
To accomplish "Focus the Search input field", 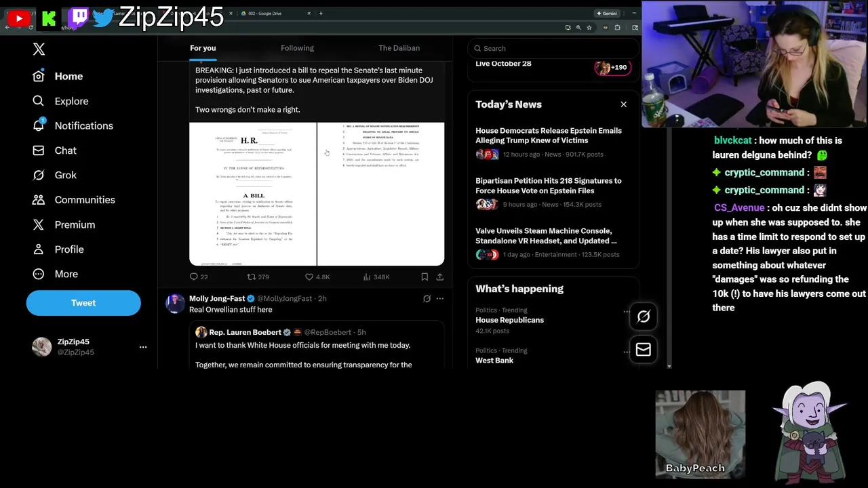I will click(553, 48).
